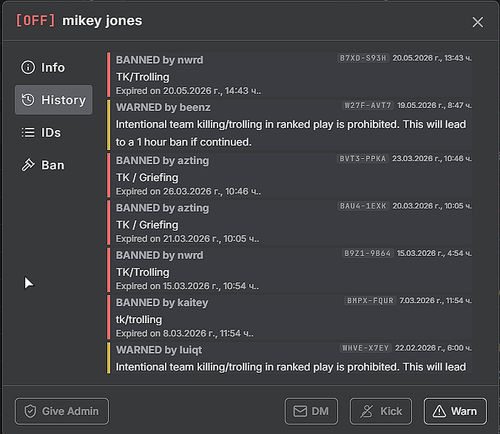
Task: Select ban ID B9Z1-9B64 tag
Action: tap(367, 253)
